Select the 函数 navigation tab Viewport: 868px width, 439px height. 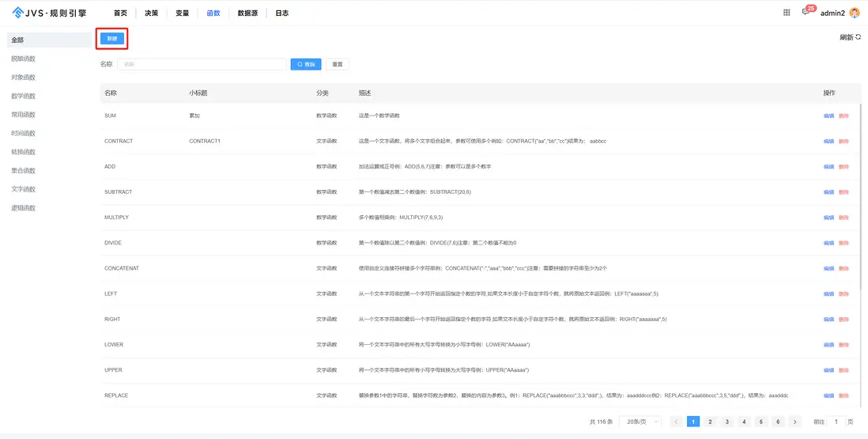click(x=213, y=13)
